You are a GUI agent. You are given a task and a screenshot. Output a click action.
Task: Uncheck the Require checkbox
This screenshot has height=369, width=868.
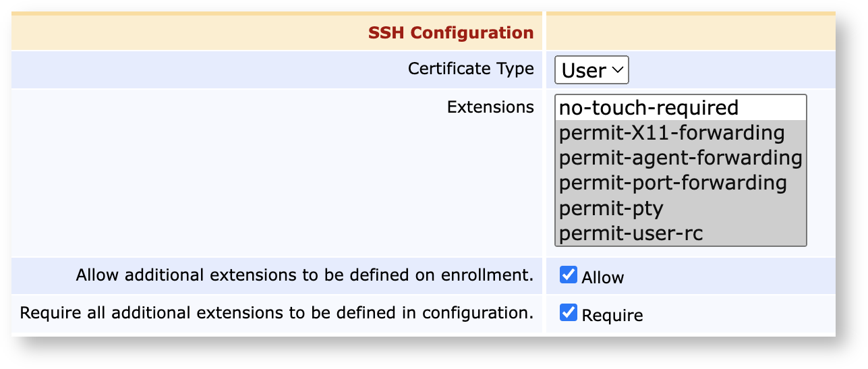[x=569, y=313]
